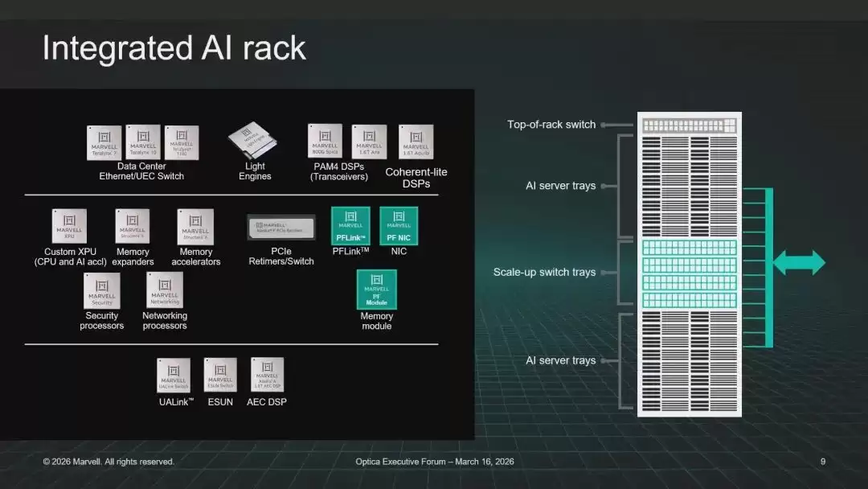Click the Top-of-rack switch label
868x489 pixels.
click(x=551, y=125)
